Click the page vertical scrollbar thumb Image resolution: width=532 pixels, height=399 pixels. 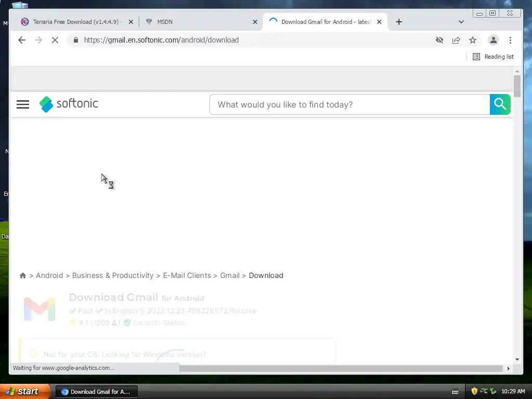tap(517, 86)
